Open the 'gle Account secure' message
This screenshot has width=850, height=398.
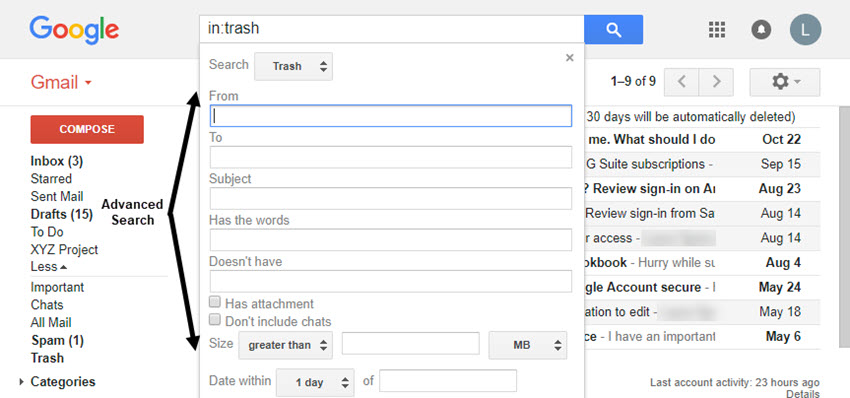[703, 287]
